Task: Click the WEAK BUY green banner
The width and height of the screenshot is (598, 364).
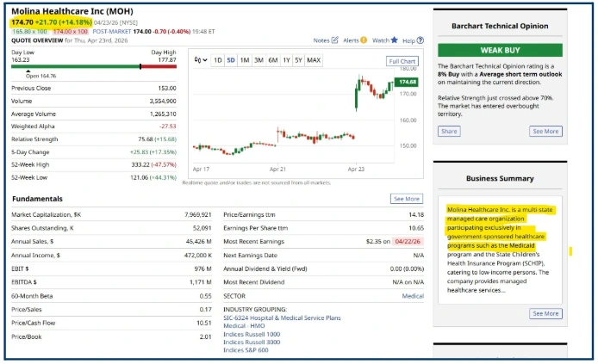Action: [500, 50]
